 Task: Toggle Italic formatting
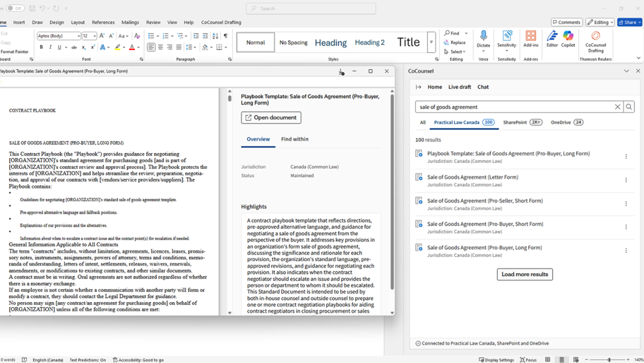50,47
